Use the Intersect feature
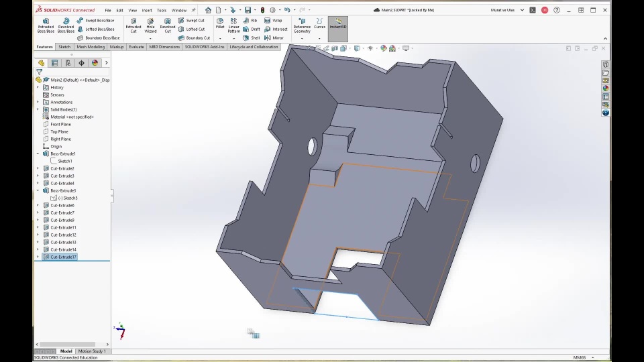Image resolution: width=644 pixels, height=362 pixels. 276,29
